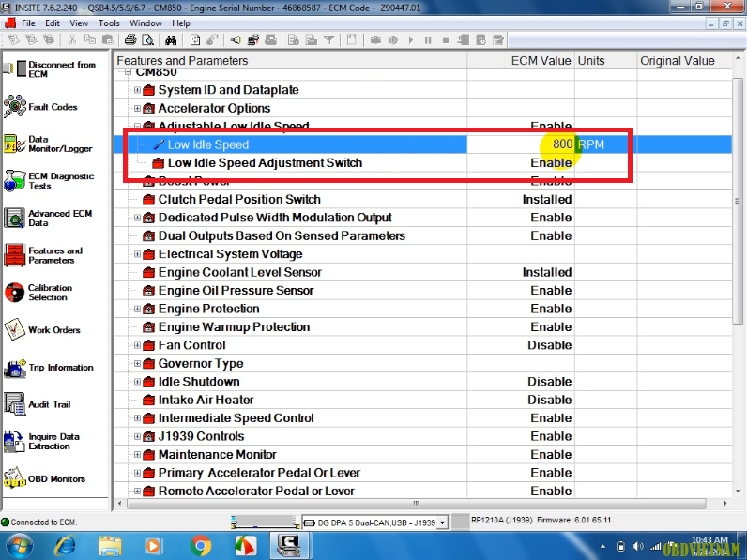Open the Help menu
This screenshot has height=560, width=747.
[181, 23]
